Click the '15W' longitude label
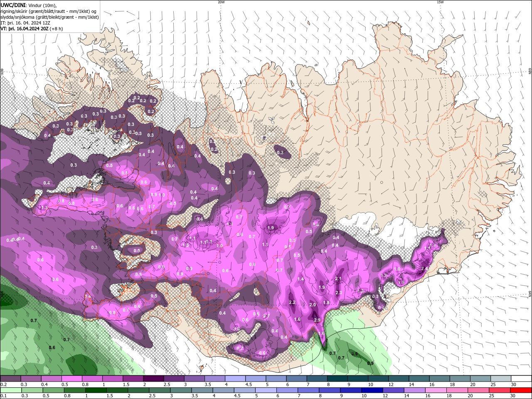The height and width of the screenshot is (399, 532). click(x=440, y=2)
